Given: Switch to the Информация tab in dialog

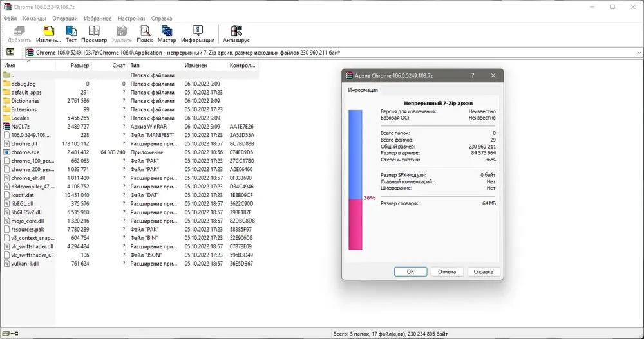Looking at the screenshot, I should (x=363, y=90).
